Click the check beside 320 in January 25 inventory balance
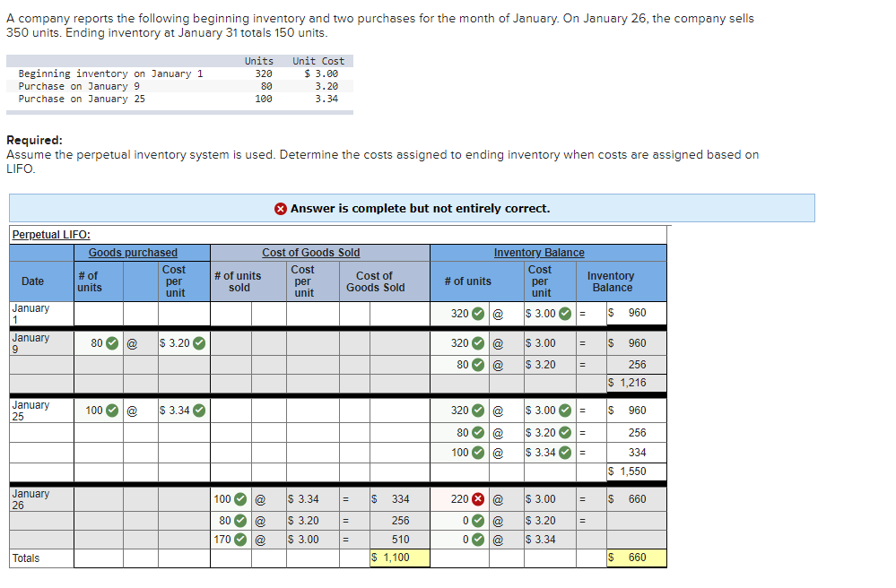896x588 pixels. click(x=478, y=411)
